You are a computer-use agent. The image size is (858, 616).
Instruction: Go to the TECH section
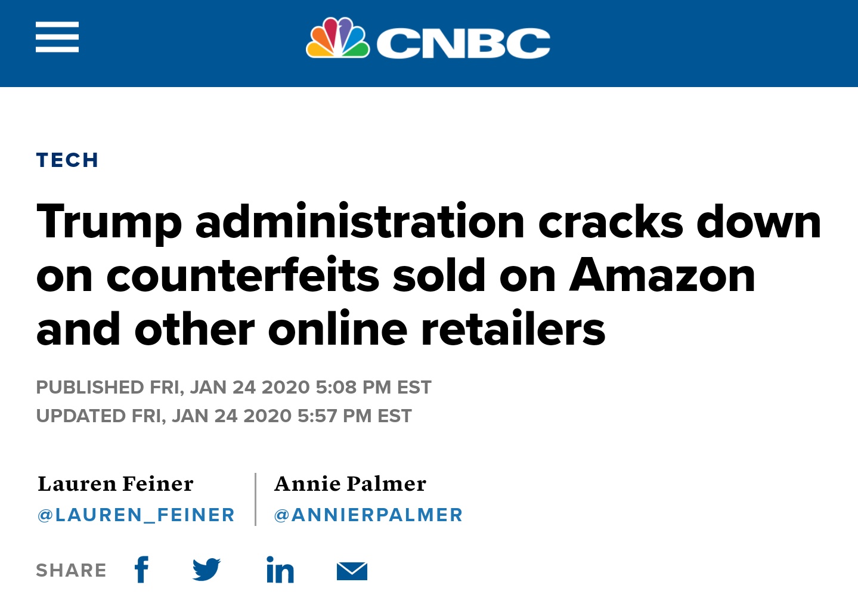[67, 160]
